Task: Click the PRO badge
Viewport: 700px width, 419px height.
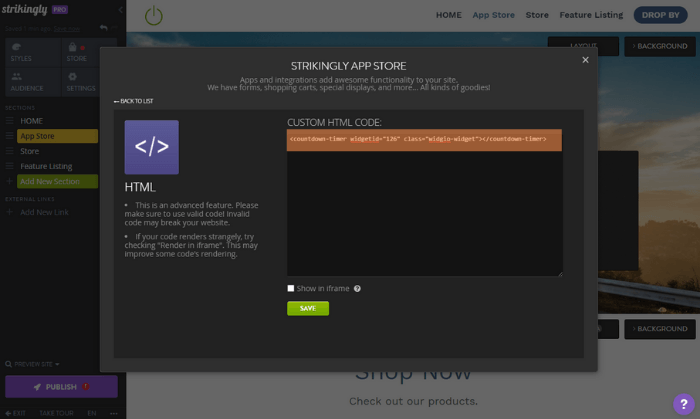Action: [60, 9]
